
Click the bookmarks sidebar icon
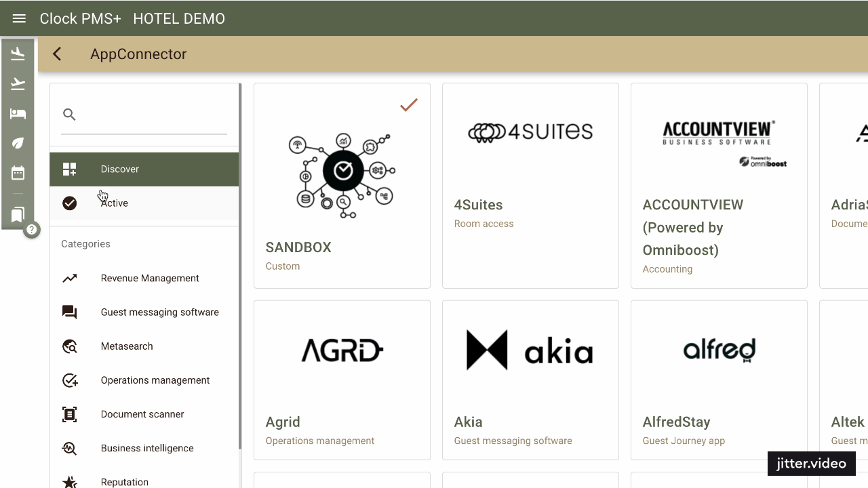(18, 215)
